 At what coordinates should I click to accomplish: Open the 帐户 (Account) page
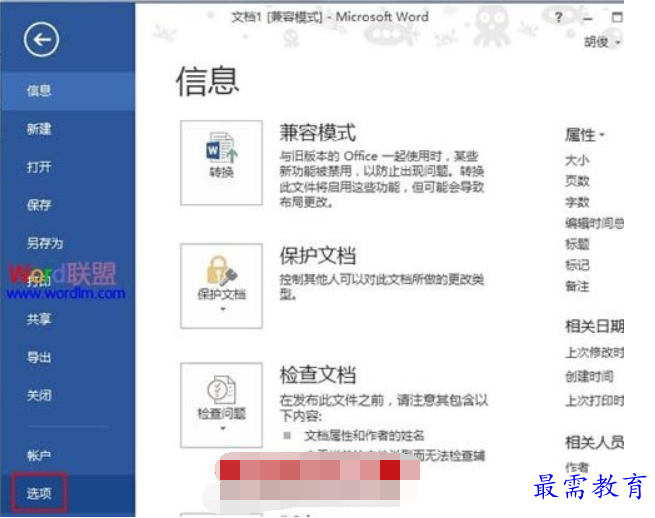pos(68,455)
